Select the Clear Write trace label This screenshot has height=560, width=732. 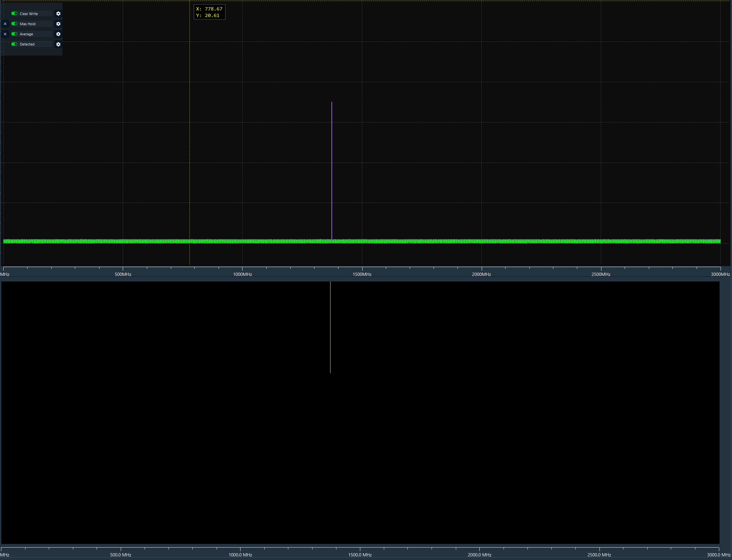[29, 14]
